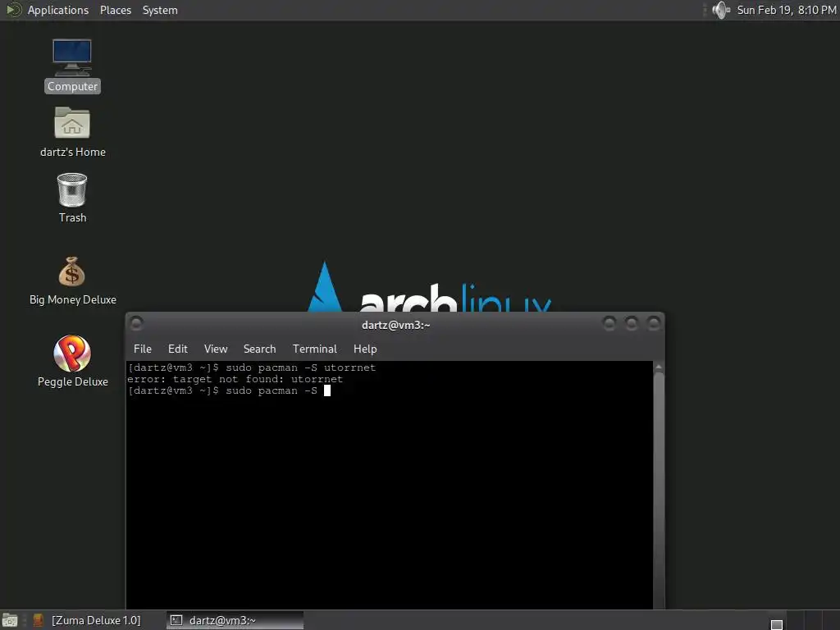840x630 pixels.
Task: Open the terminal Search menu
Action: [x=259, y=349]
